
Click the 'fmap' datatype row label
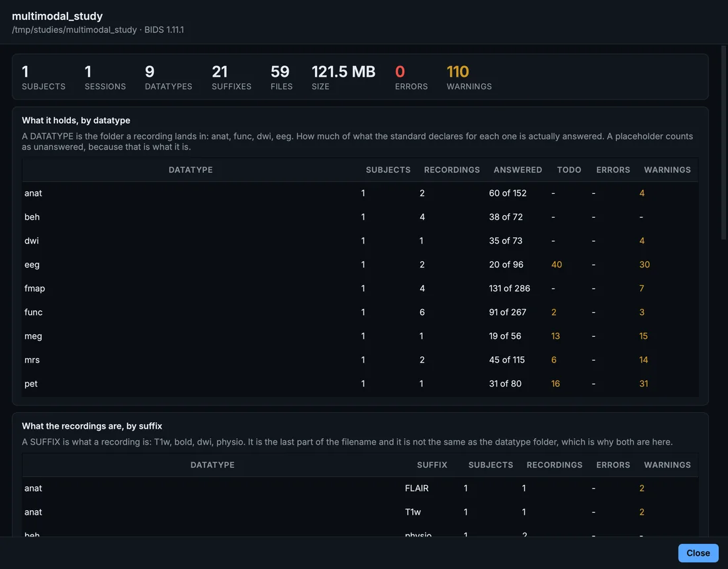point(35,288)
